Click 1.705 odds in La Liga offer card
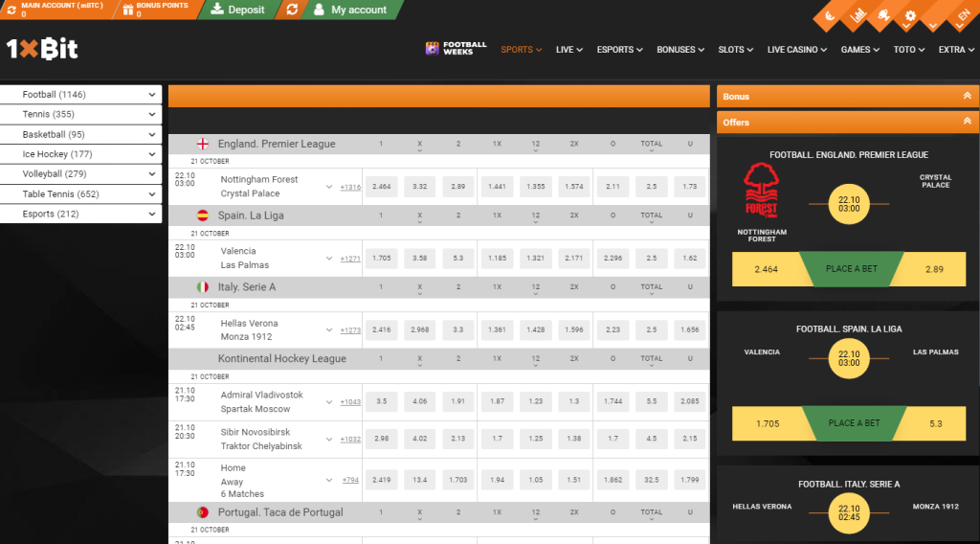This screenshot has width=980, height=544. click(x=768, y=423)
